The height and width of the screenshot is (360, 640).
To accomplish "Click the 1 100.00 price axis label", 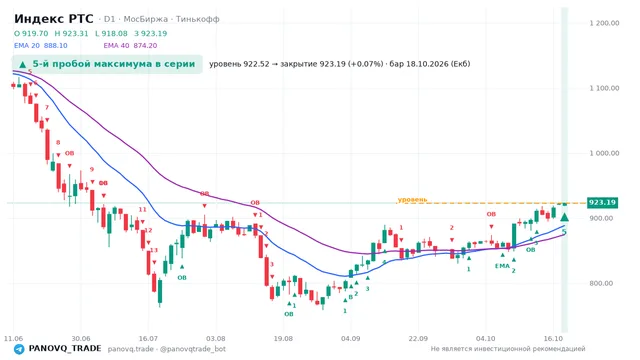I will click(x=604, y=88).
